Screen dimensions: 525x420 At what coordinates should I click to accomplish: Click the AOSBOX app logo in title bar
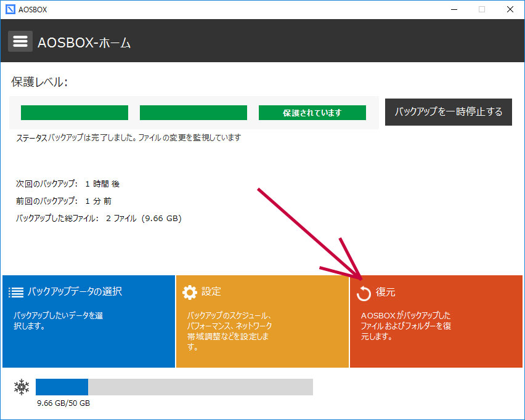pyautogui.click(x=10, y=9)
